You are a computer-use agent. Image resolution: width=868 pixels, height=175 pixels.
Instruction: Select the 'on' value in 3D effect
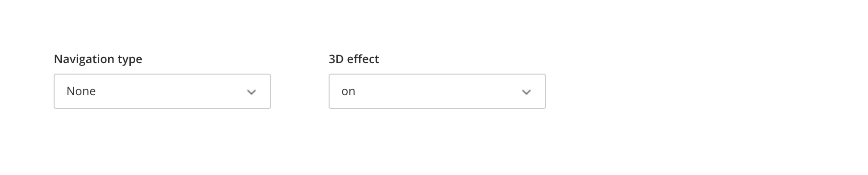pos(348,92)
